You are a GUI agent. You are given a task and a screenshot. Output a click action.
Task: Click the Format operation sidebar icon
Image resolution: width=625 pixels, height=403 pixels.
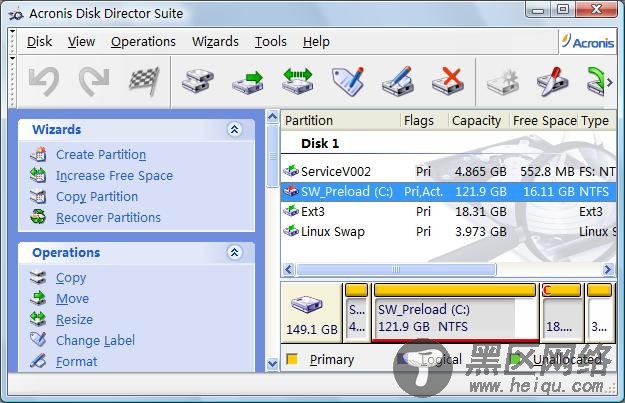[38, 361]
